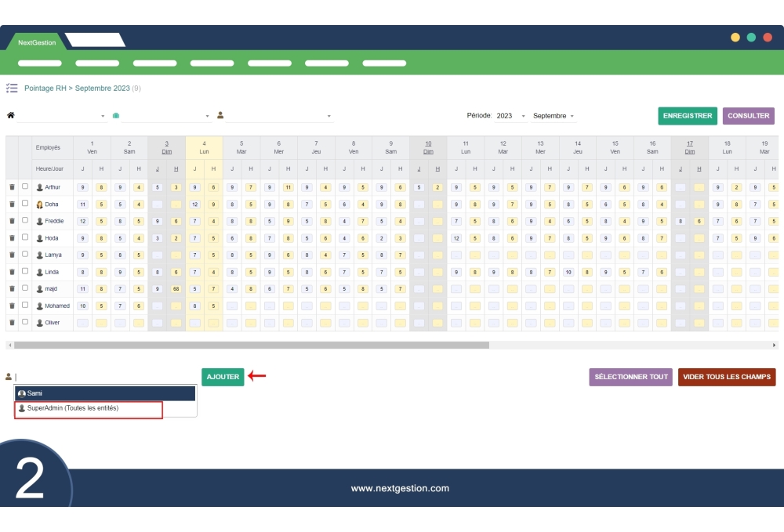
Task: Tick Linda's row checkbox
Action: tap(24, 272)
